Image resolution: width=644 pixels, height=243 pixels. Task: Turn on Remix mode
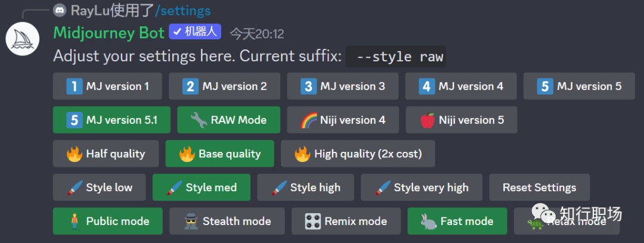tap(346, 221)
